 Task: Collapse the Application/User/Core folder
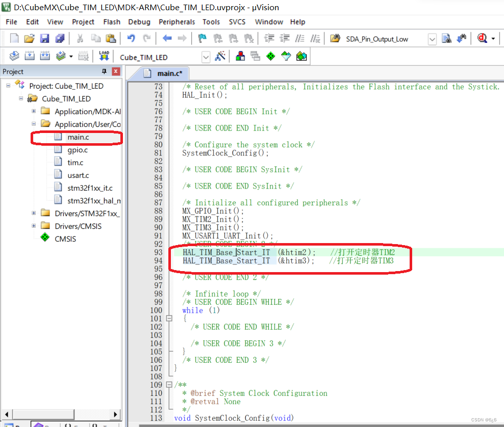(x=34, y=124)
